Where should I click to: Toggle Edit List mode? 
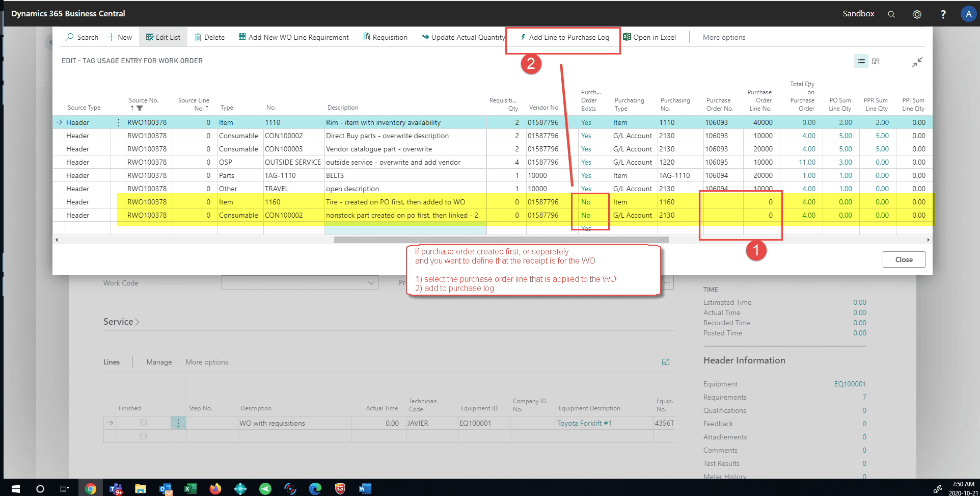[163, 37]
